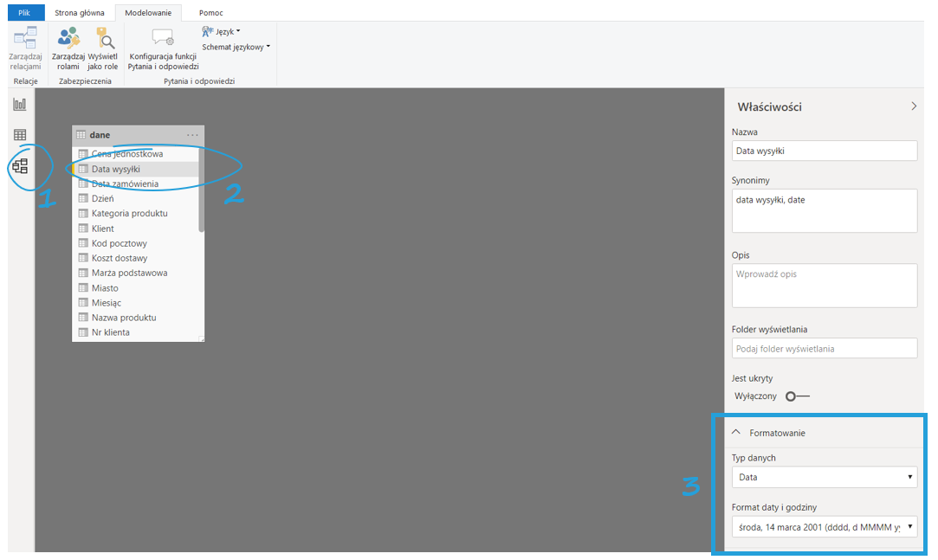Open the Pomoc tab

click(x=210, y=13)
